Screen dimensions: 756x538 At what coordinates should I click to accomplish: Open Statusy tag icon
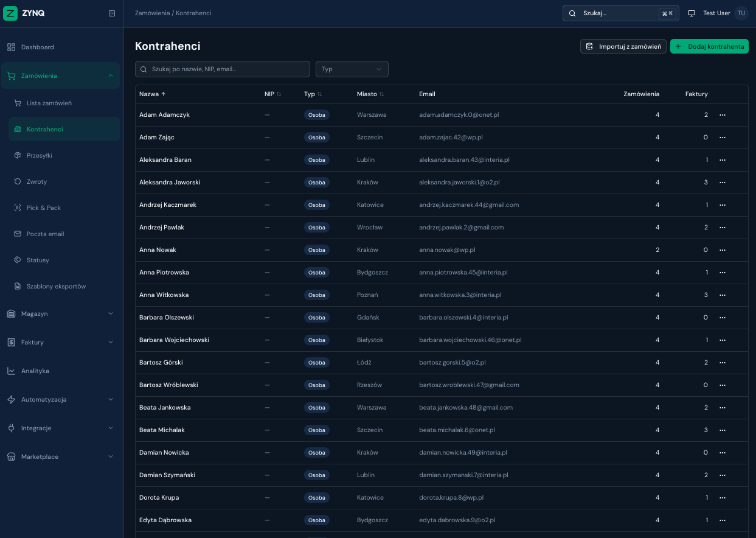(x=18, y=260)
